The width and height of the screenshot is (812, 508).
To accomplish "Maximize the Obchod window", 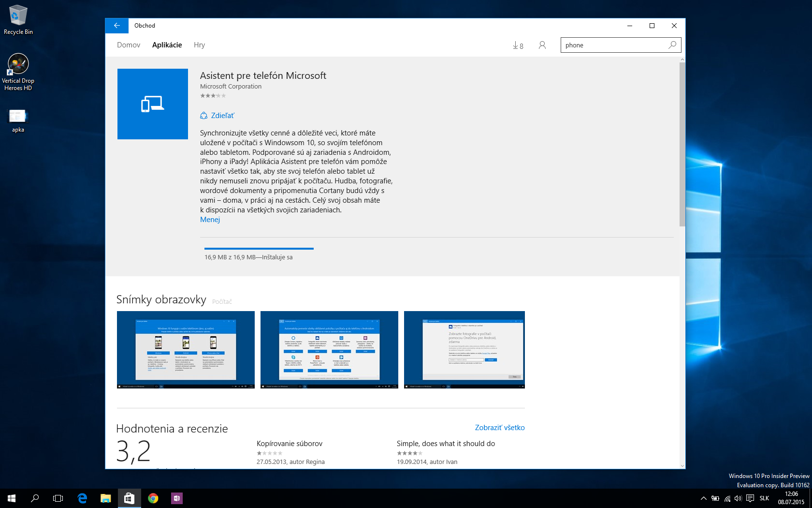I will pyautogui.click(x=652, y=26).
